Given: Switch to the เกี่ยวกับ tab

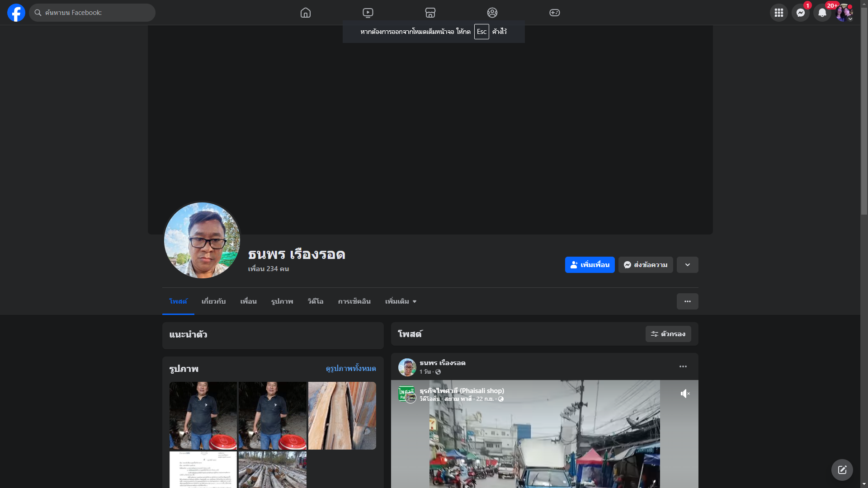Looking at the screenshot, I should (213, 301).
